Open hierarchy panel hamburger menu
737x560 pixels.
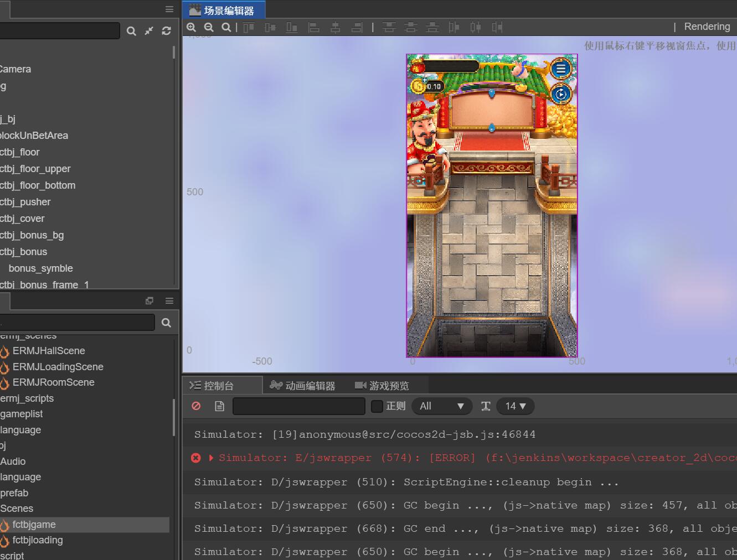click(x=169, y=9)
